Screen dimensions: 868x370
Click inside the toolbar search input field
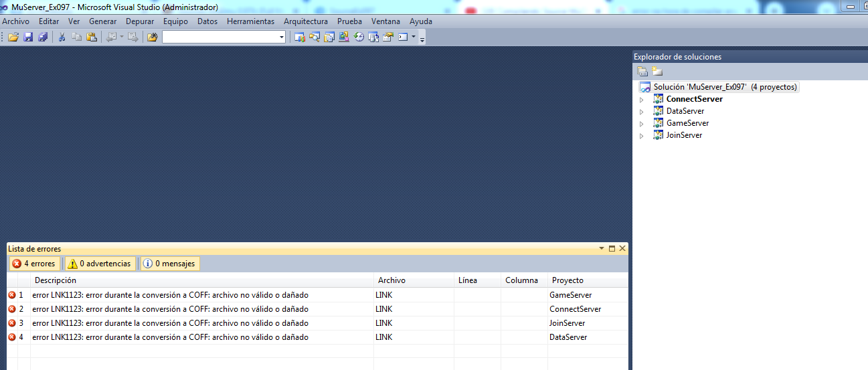tap(220, 37)
